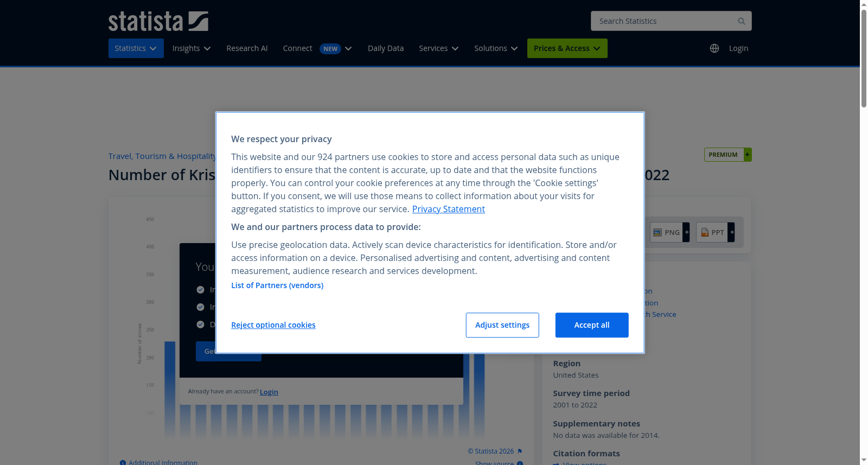This screenshot has height=465, width=868.
Task: Click the PPT download icon button
Action: tap(715, 232)
